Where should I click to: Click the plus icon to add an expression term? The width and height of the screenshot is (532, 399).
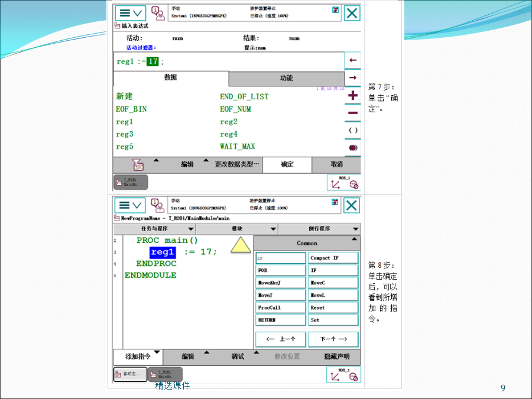click(352, 95)
